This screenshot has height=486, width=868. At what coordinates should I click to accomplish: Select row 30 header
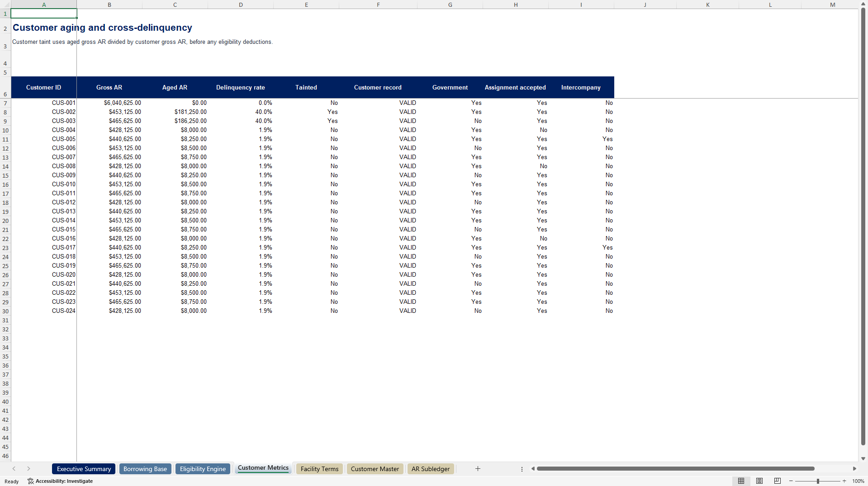coord(5,311)
